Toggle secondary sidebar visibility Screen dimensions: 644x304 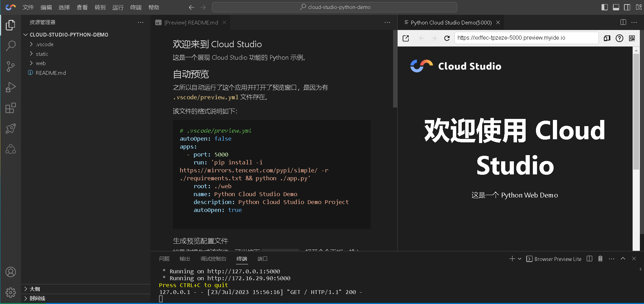coord(627,7)
